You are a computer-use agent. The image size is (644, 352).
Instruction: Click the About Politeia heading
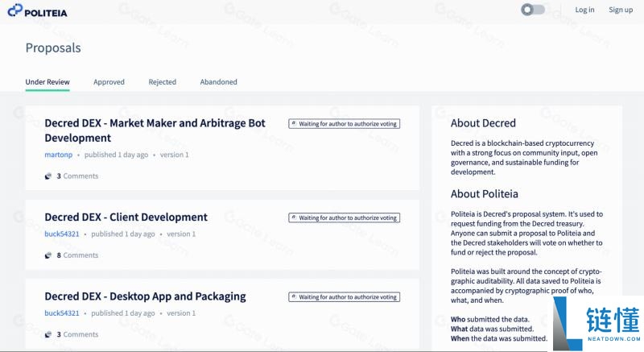[485, 193]
